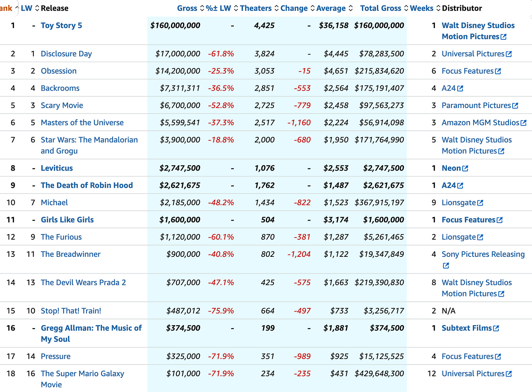Click external icon beside Michael's Lionsgate
Viewport: 532px width, 392px height.
[480, 203]
